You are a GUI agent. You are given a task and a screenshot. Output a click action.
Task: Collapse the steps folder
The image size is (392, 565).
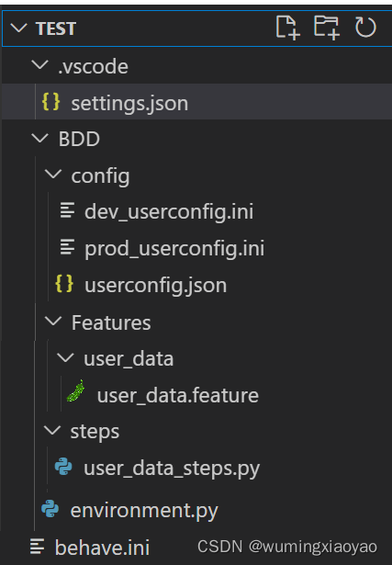pyautogui.click(x=52, y=431)
